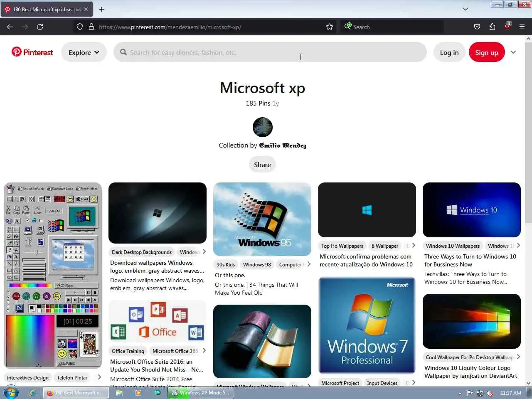Open the Pocket save icon

(x=477, y=27)
